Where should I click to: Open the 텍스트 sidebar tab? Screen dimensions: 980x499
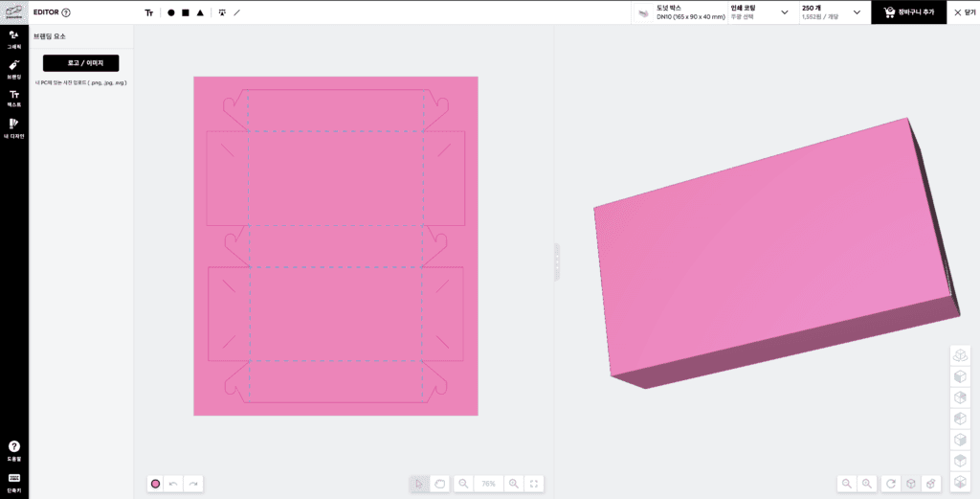(x=13, y=99)
